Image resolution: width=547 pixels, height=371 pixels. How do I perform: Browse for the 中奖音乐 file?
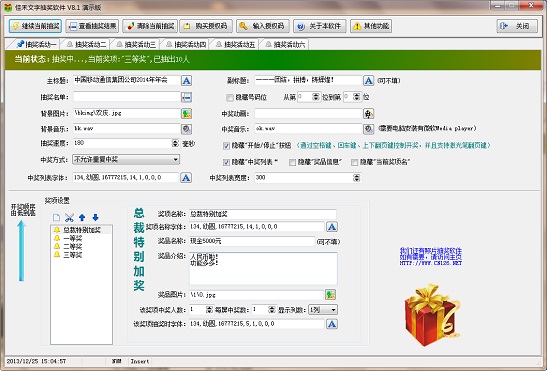pos(368,129)
